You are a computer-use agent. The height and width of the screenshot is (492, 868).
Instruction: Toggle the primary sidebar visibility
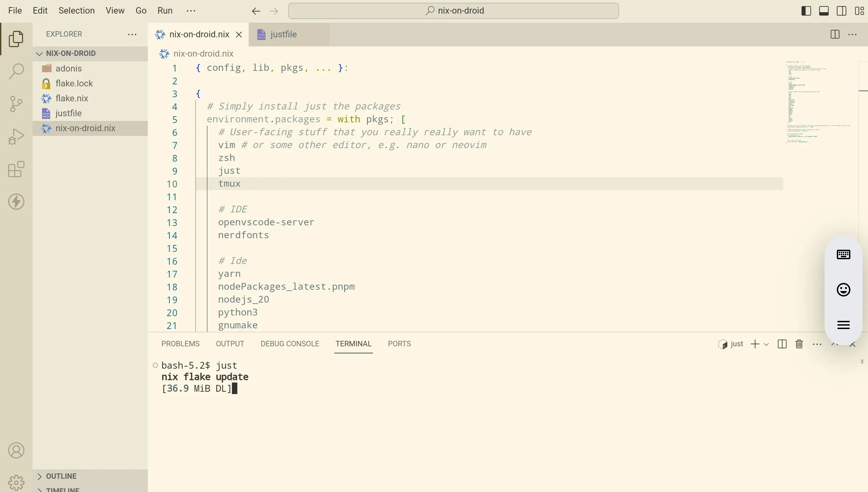tap(806, 11)
